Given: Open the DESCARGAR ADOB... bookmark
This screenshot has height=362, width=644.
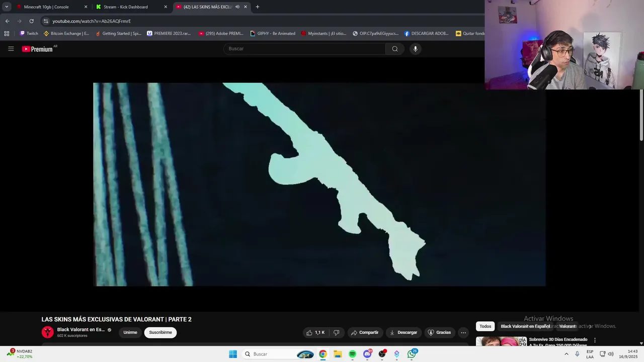Looking at the screenshot, I should 426,34.
